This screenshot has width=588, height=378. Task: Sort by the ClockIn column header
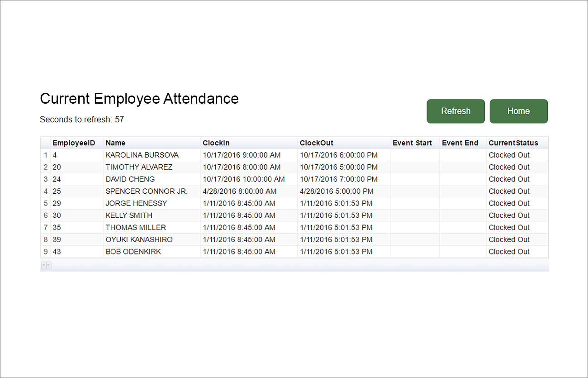[x=249, y=143]
